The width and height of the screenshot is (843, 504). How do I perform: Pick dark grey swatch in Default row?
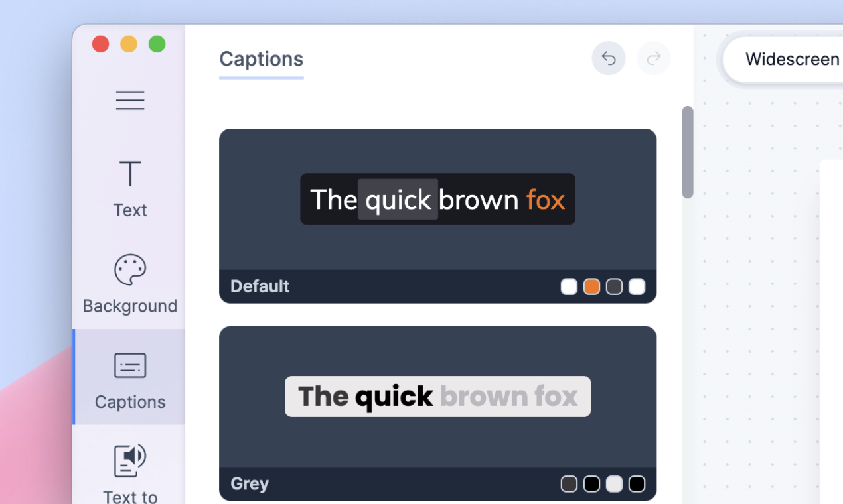(x=614, y=286)
